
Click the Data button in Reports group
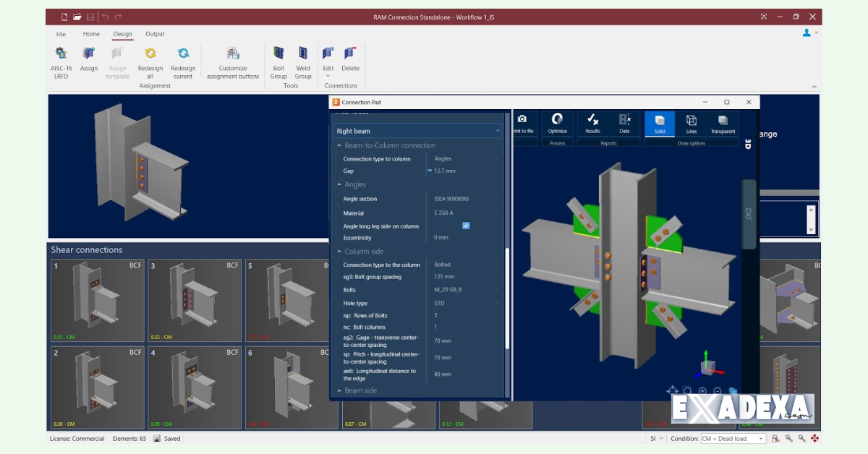[x=626, y=124]
